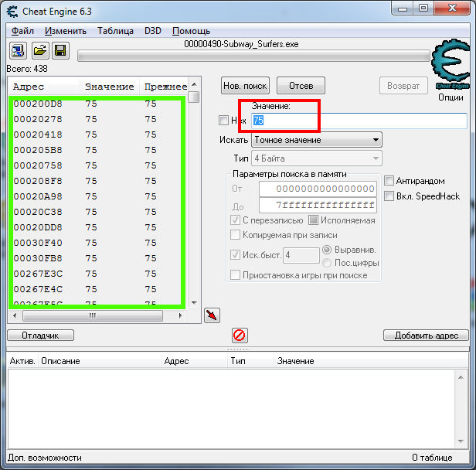Click the Cheat Engine logo
Viewport: 476px width, 470px height.
click(x=450, y=64)
